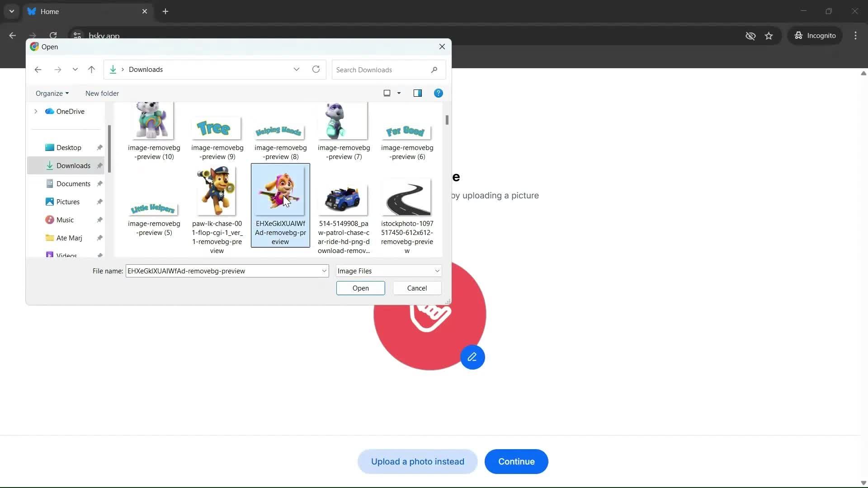The width and height of the screenshot is (868, 488).
Task: Click the Upload a photo instead button
Action: pyautogui.click(x=417, y=461)
